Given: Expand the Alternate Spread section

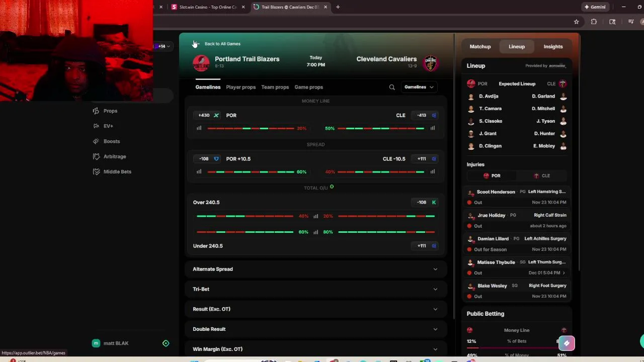Looking at the screenshot, I should point(315,269).
